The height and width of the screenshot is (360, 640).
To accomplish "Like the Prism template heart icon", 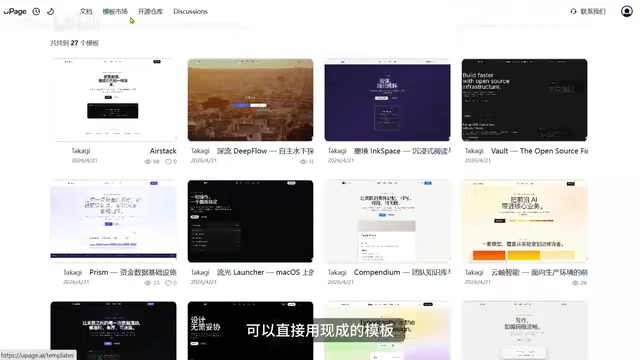I will (168, 283).
